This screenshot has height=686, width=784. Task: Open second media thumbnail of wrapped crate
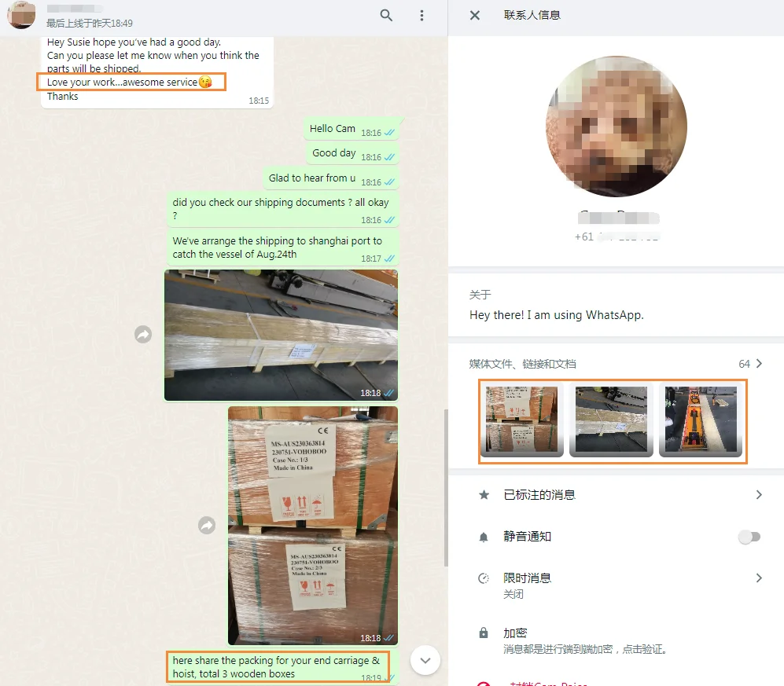click(x=611, y=421)
